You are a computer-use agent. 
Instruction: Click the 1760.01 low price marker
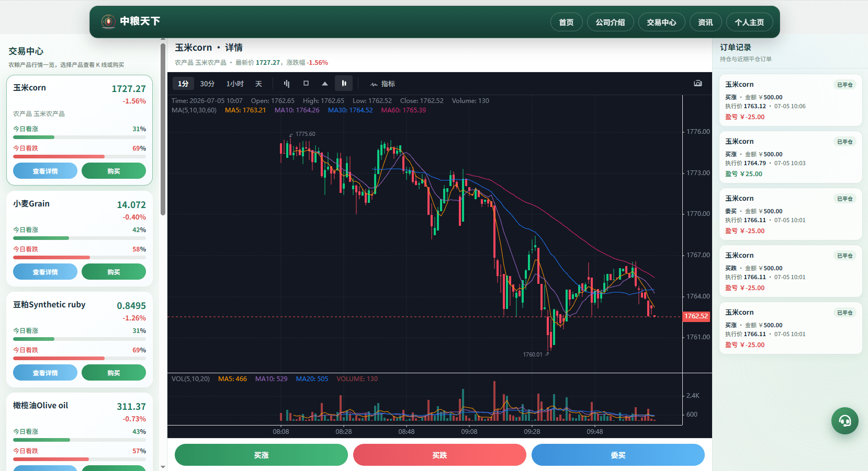(533, 354)
